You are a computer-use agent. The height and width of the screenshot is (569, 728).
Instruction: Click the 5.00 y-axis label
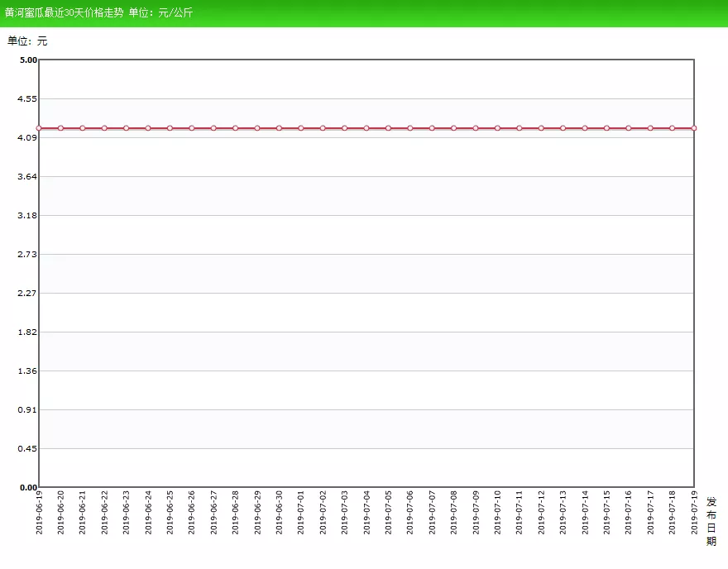click(x=27, y=60)
